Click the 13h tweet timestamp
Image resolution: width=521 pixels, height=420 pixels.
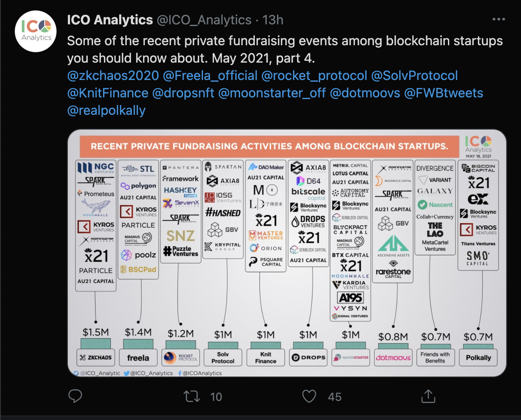coord(274,20)
